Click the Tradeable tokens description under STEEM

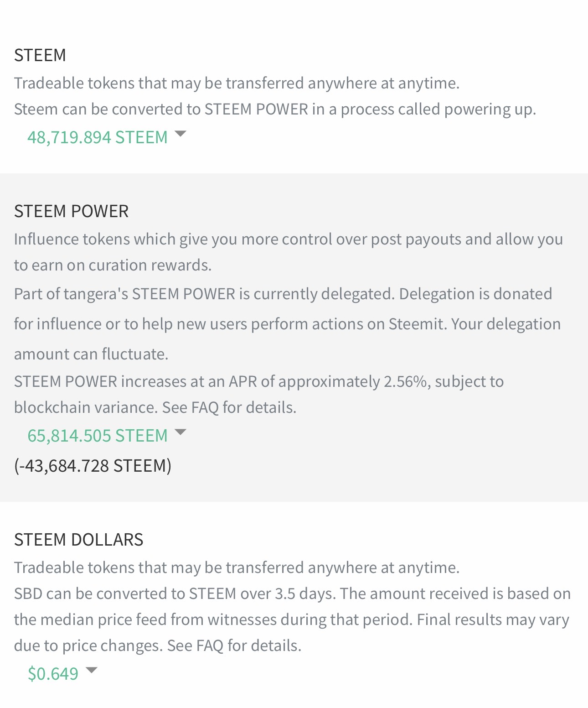coord(237,83)
